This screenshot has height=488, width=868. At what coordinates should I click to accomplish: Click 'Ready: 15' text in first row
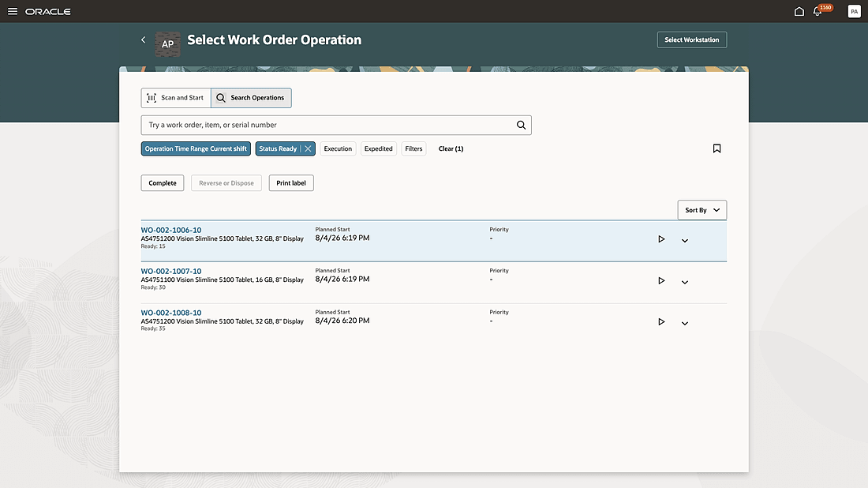[153, 246]
